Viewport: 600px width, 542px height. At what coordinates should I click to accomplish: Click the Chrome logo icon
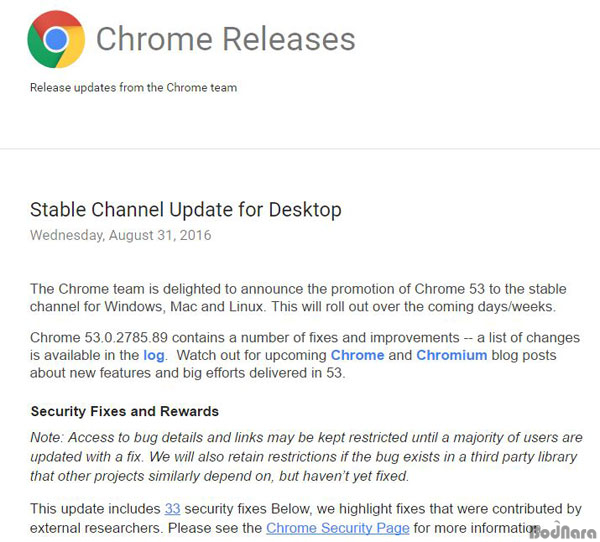pyautogui.click(x=56, y=39)
